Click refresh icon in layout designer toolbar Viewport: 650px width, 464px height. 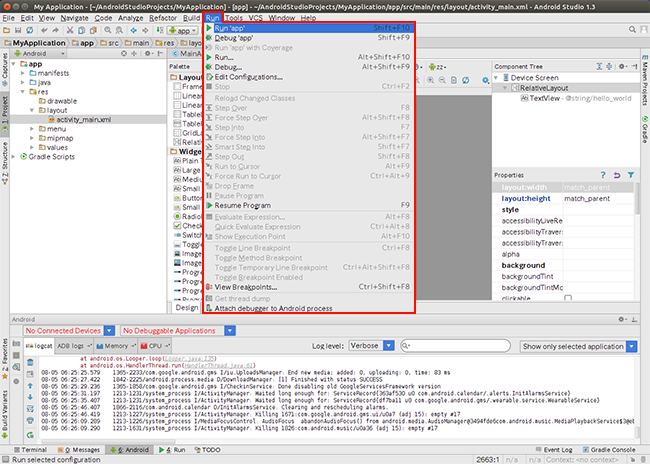click(466, 80)
